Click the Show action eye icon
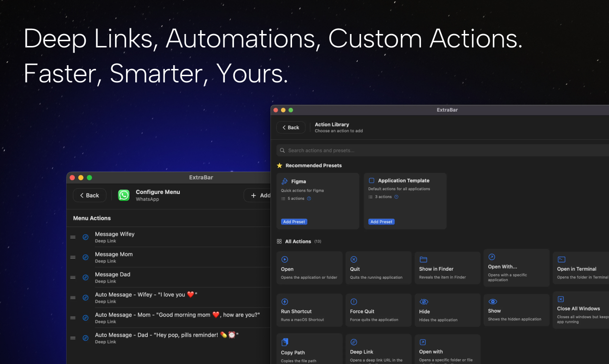 tap(492, 301)
